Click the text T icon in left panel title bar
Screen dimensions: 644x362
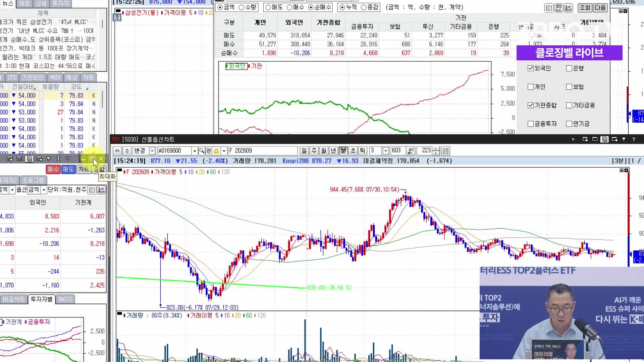[x=58, y=159]
